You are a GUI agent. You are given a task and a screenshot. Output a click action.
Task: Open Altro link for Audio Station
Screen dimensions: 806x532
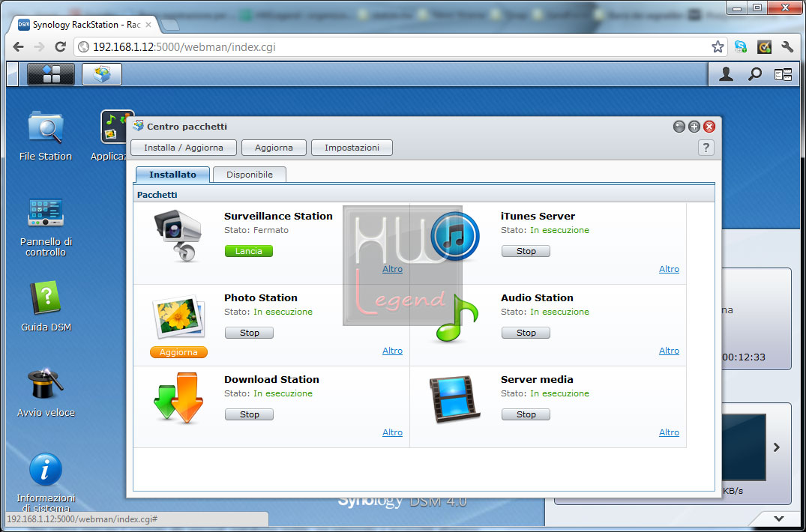[x=669, y=351]
